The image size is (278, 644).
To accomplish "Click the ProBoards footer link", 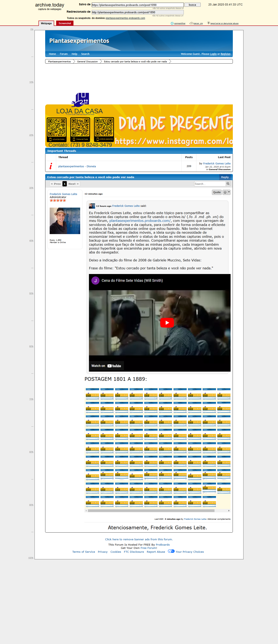I will (x=163, y=545).
